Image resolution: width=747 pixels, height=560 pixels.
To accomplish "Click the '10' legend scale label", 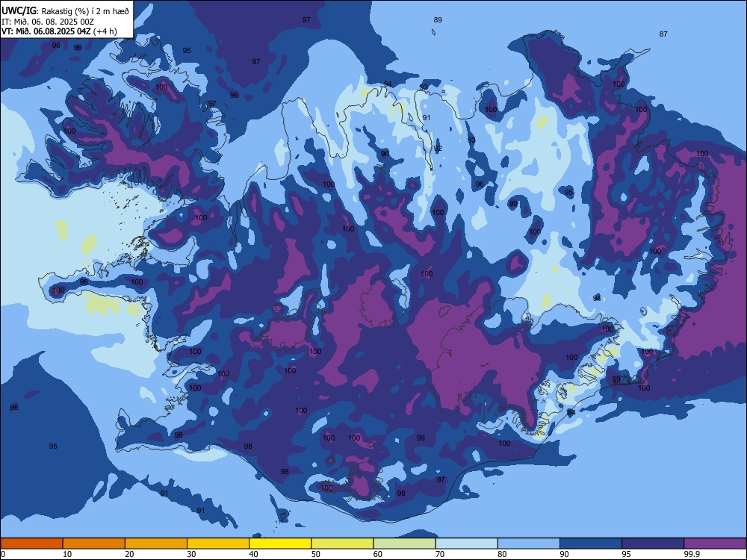I will pyautogui.click(x=67, y=554).
